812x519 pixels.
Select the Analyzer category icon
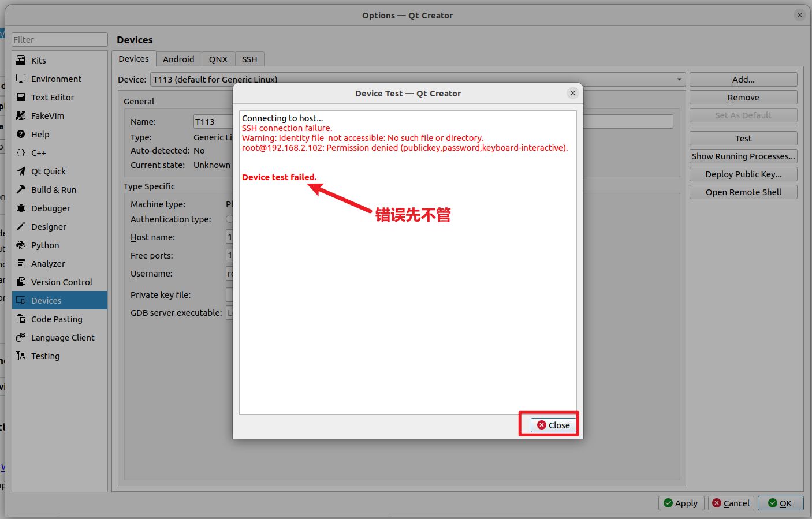point(21,263)
